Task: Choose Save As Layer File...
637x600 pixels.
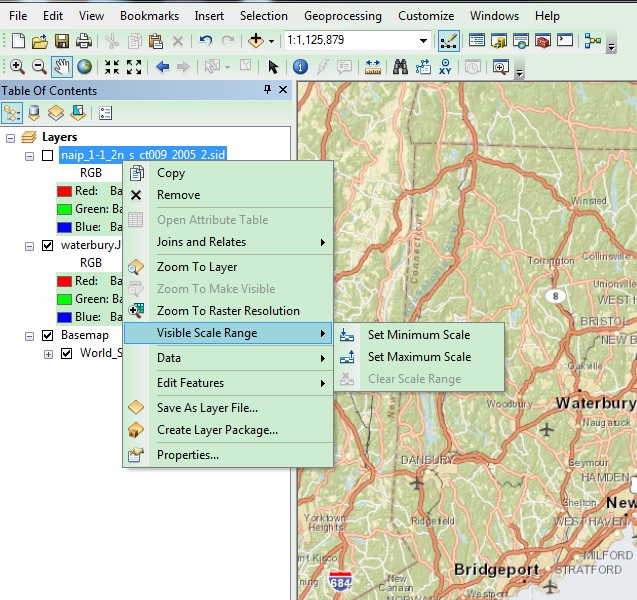Action: coord(228,408)
